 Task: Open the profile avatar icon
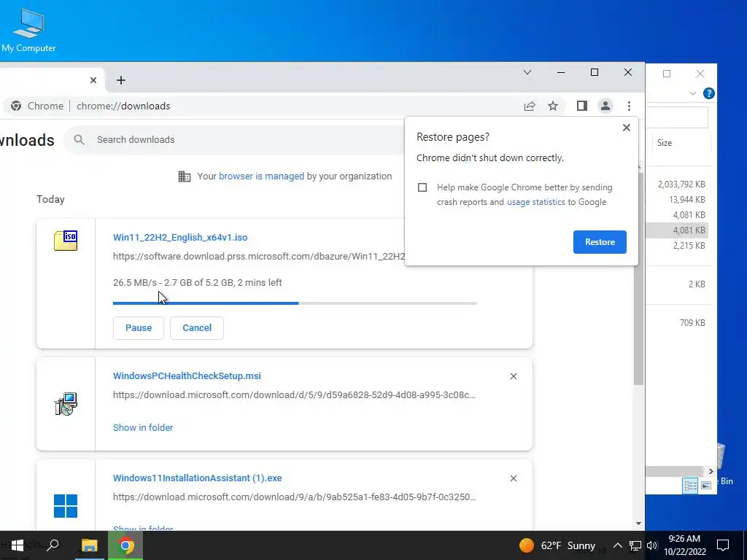605,106
